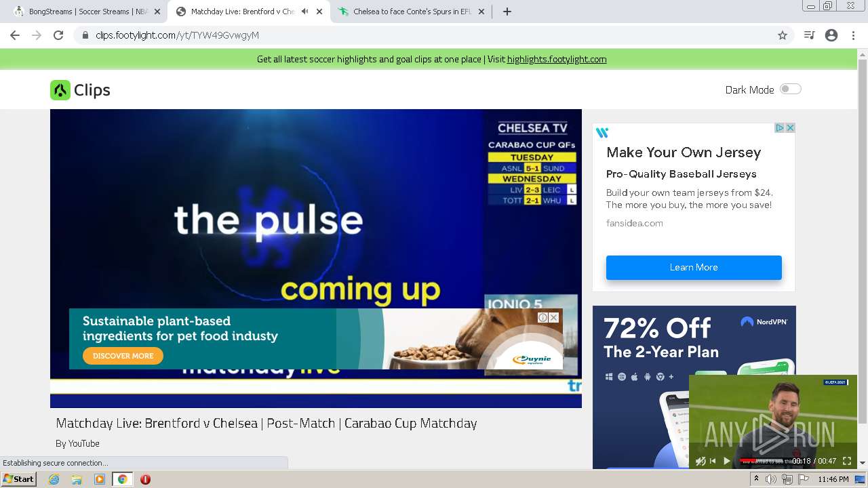This screenshot has width=868, height=488.
Task: Open the system volume tray icon
Action: pyautogui.click(x=771, y=479)
